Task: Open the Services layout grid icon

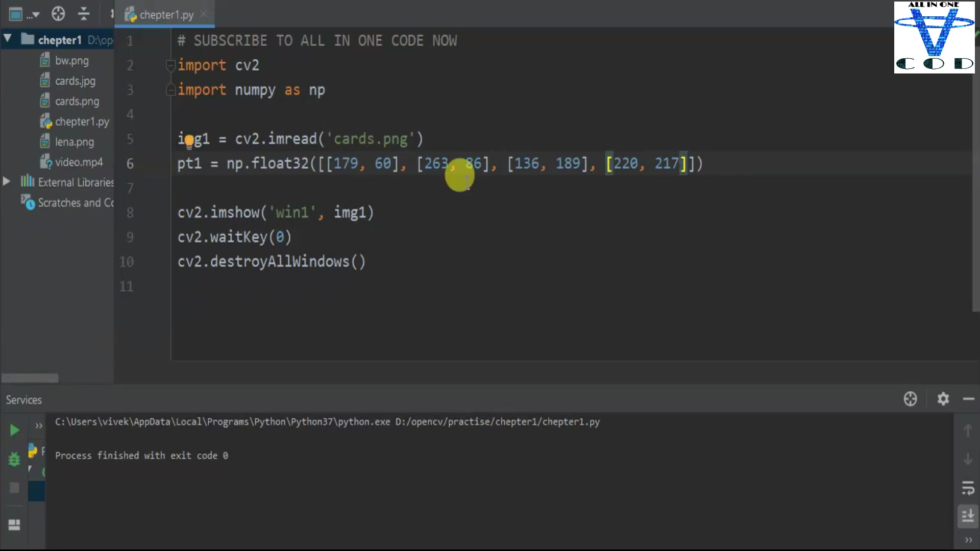Action: click(14, 524)
